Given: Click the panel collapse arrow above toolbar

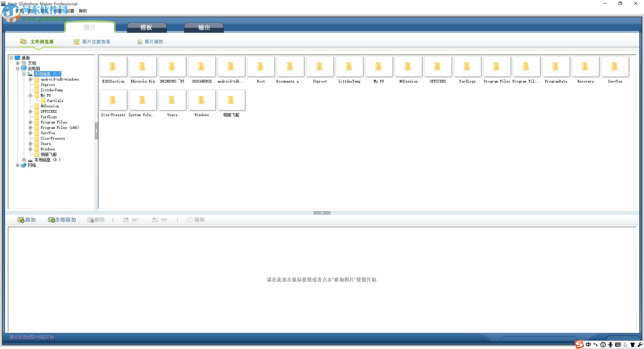Looking at the screenshot, I should click(x=322, y=213).
